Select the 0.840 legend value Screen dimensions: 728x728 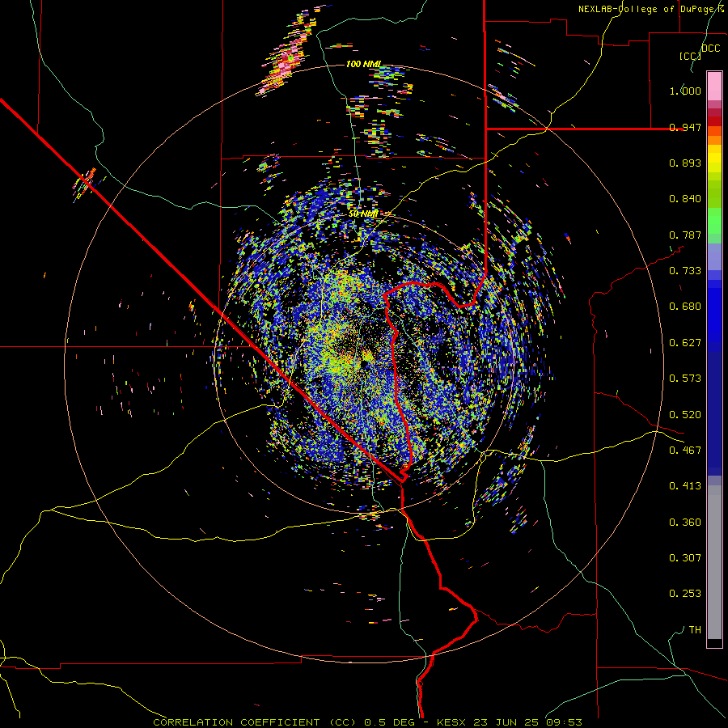(x=685, y=199)
